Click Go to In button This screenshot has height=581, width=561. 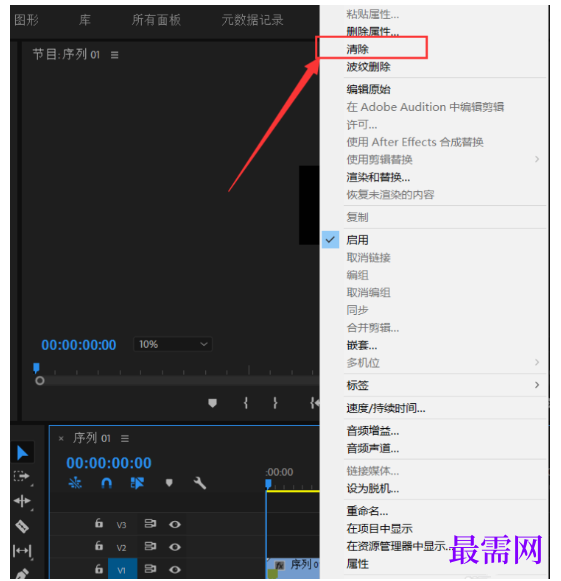(x=314, y=403)
